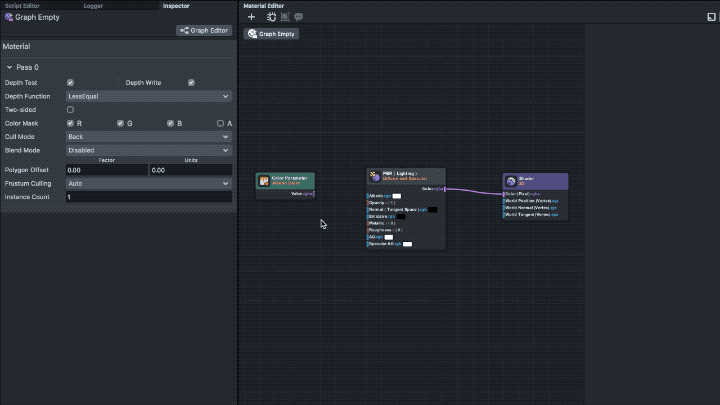Image resolution: width=720 pixels, height=405 pixels.
Task: Click the Graph Editor button
Action: coord(204,30)
